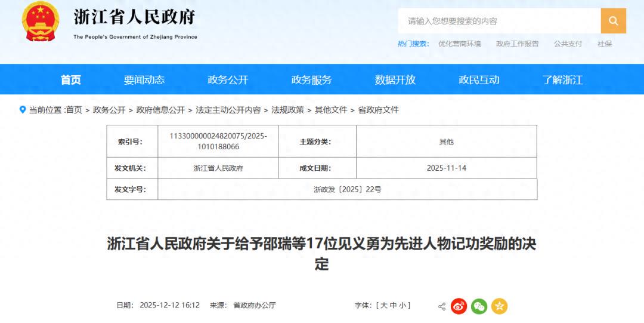
Task: Click the national emblem logo
Action: (x=41, y=21)
